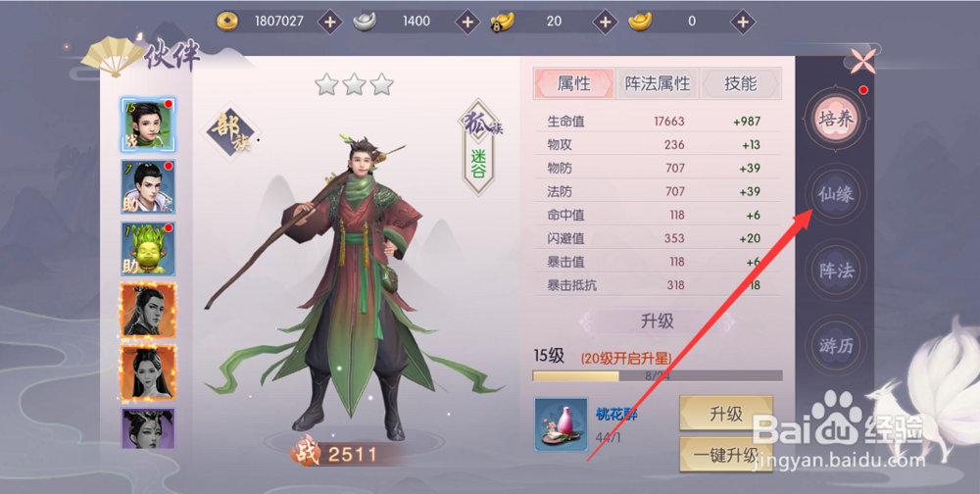Switch to the 阵法属性 tab
Viewport: 980px width, 494px height.
pyautogui.click(x=658, y=83)
